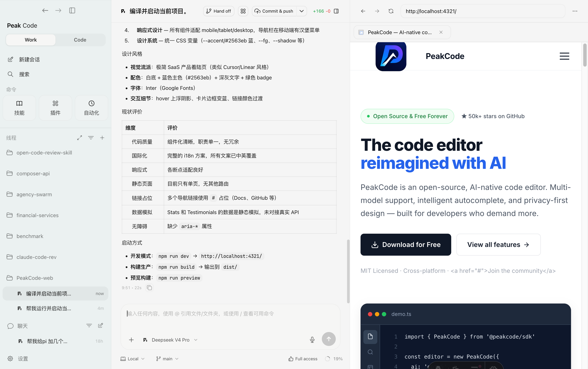Viewport: 588px width, 369px height.
Task: Send message with up-arrow button
Action: click(x=329, y=339)
